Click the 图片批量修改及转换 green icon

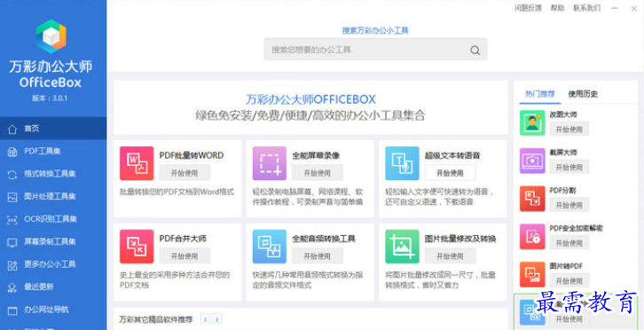402,246
